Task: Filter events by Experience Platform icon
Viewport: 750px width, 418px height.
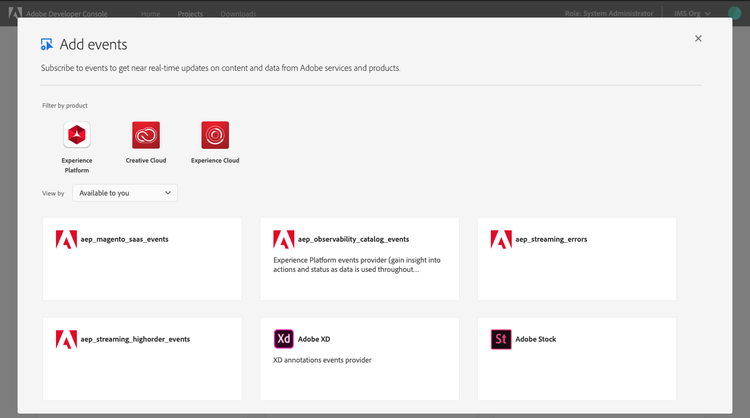Action: (x=77, y=135)
